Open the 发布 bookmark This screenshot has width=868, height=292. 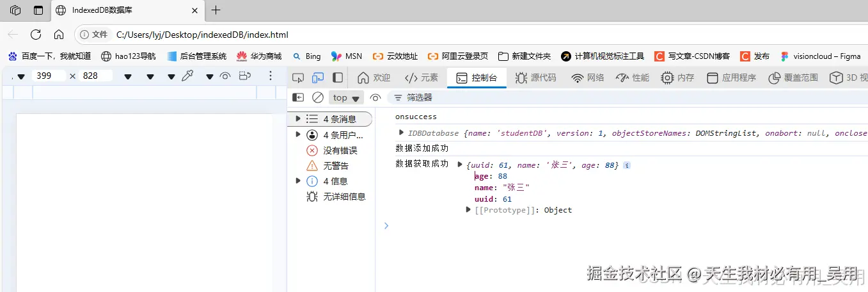755,56
